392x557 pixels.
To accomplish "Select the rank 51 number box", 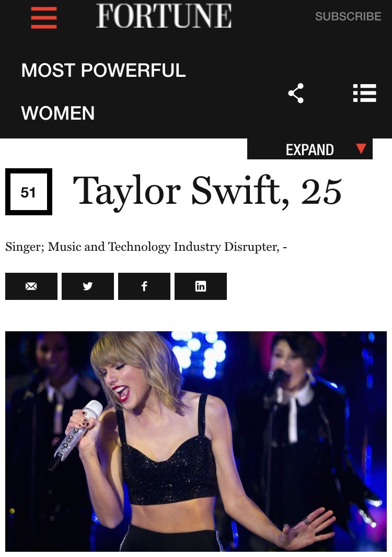I will point(28,192).
